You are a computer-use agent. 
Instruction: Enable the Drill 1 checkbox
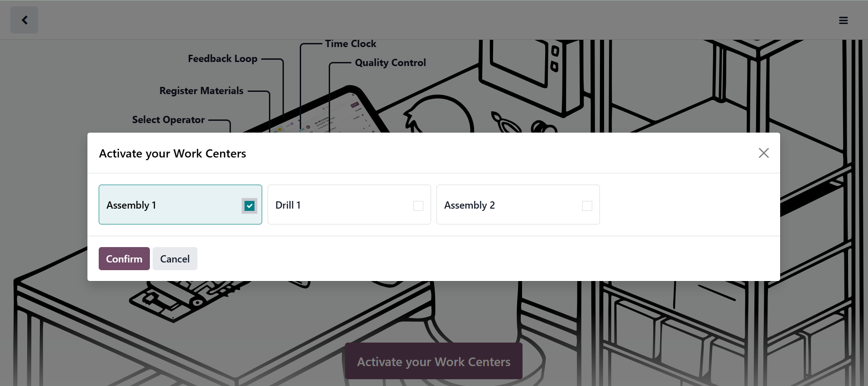click(x=418, y=206)
